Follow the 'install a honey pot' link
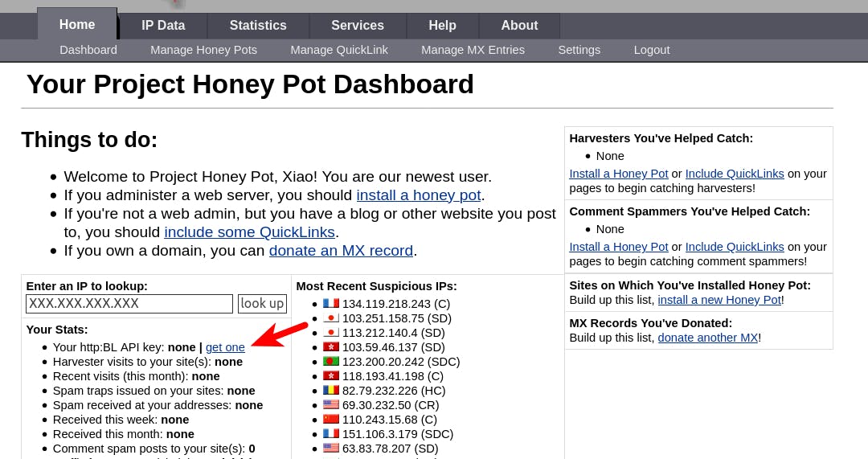The height and width of the screenshot is (459, 868). pos(419,195)
